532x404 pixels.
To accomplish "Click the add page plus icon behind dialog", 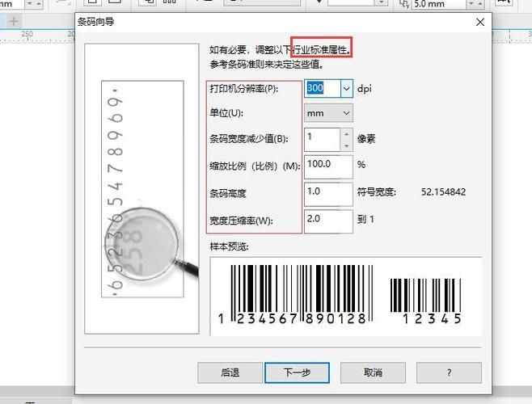I will [14, 21].
